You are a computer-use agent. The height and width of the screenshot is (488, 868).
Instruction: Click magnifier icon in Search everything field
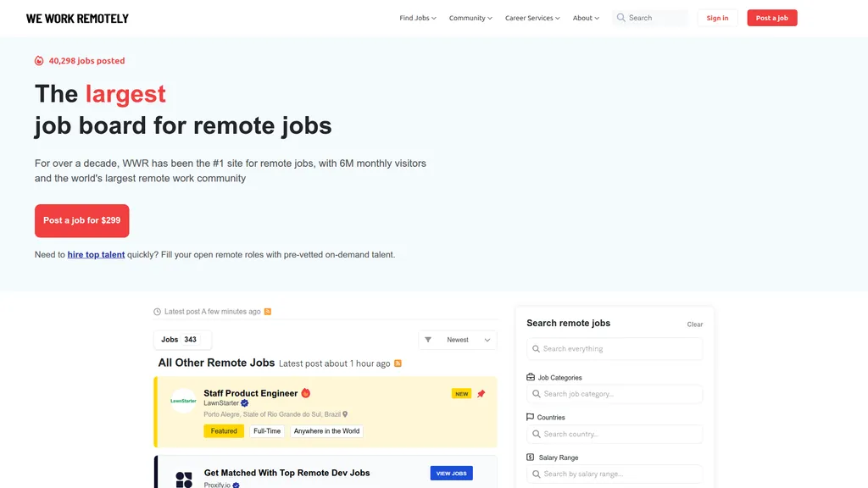536,349
